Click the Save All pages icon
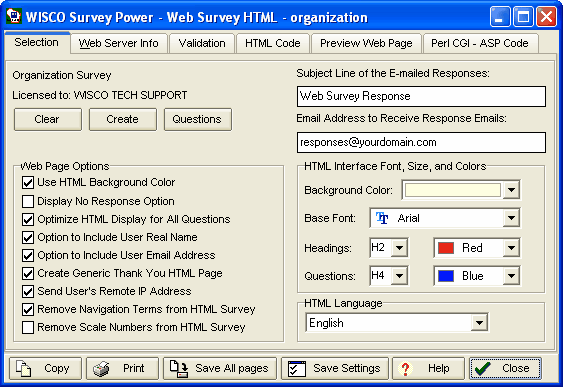This screenshot has height=387, width=563. [x=179, y=369]
